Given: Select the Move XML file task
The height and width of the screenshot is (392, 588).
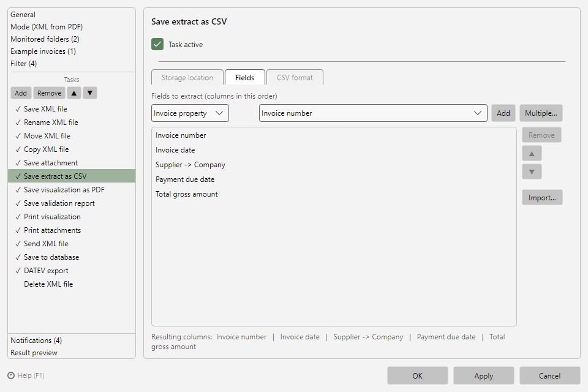Looking at the screenshot, I should coord(72,136).
